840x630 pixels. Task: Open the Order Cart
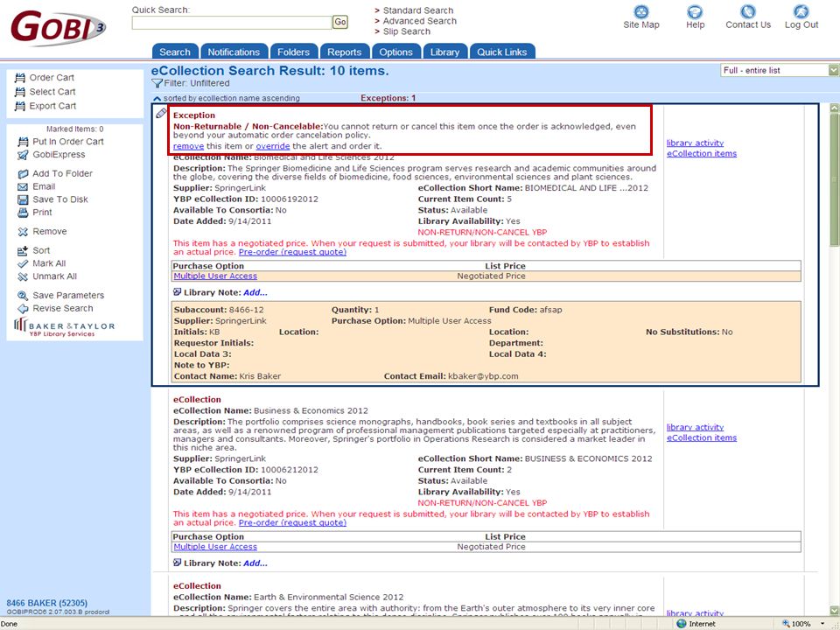click(x=45, y=78)
